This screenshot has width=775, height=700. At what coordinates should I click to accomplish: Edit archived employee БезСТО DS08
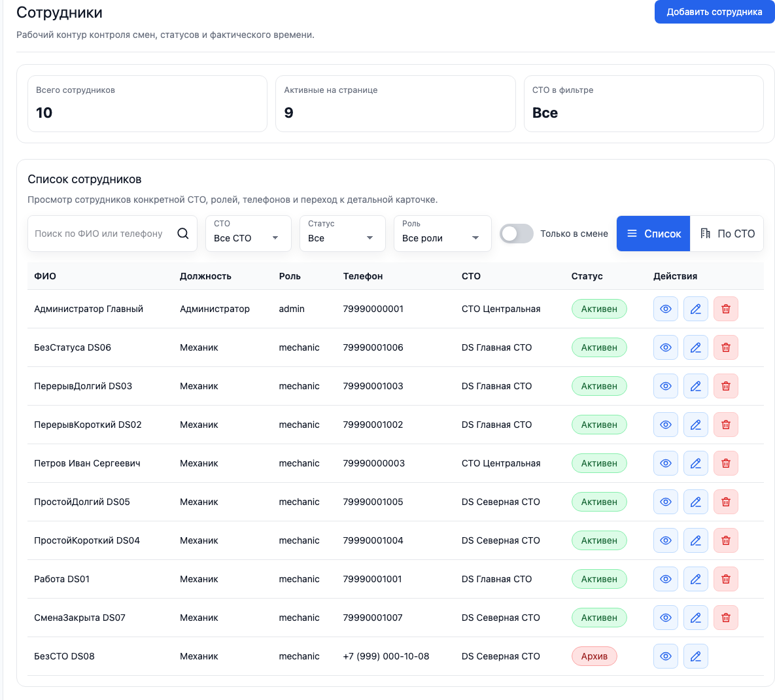(x=695, y=656)
